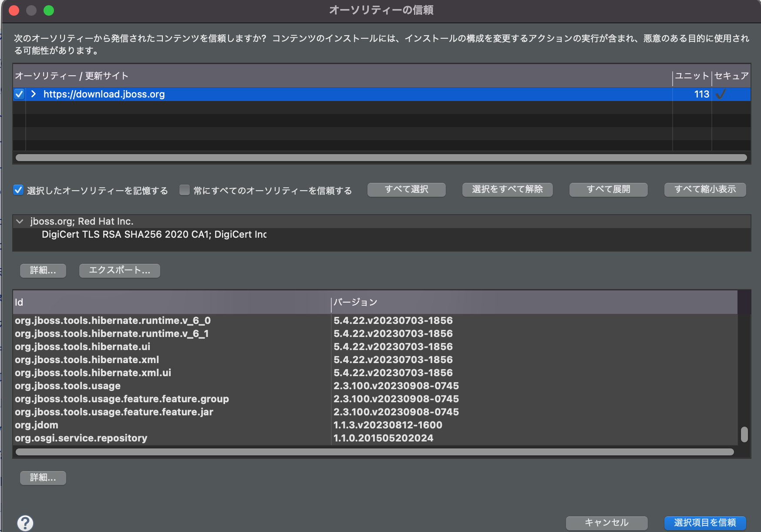Disable 選択したオーソリティーを記憶する option
The width and height of the screenshot is (761, 532).
pyautogui.click(x=18, y=189)
